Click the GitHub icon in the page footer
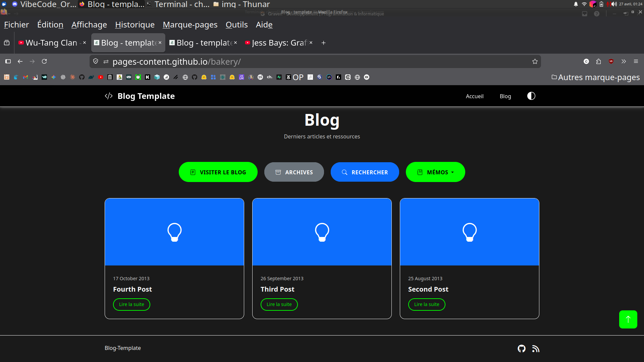This screenshot has height=362, width=644. coord(522,349)
